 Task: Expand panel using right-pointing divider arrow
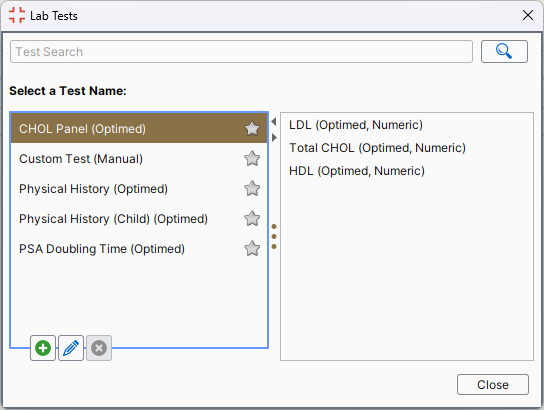pos(274,138)
